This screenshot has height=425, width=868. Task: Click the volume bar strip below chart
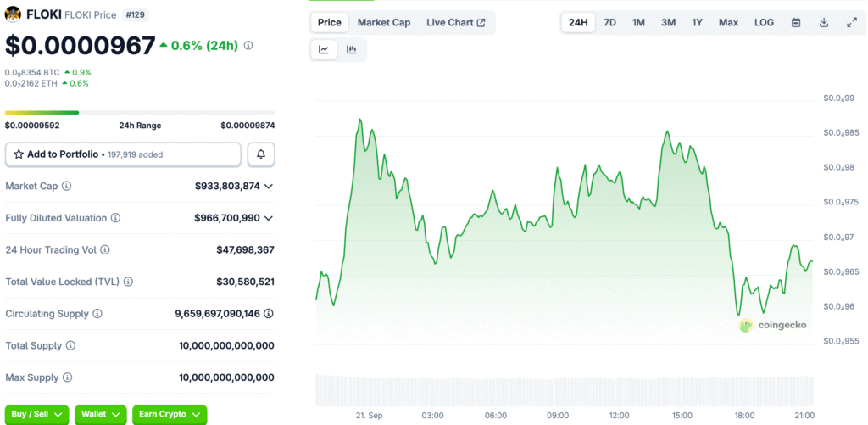[x=564, y=389]
